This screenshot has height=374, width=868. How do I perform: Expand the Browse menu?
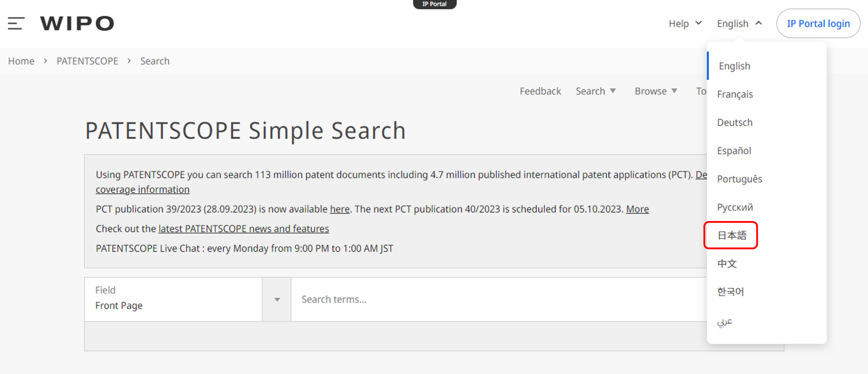[656, 91]
